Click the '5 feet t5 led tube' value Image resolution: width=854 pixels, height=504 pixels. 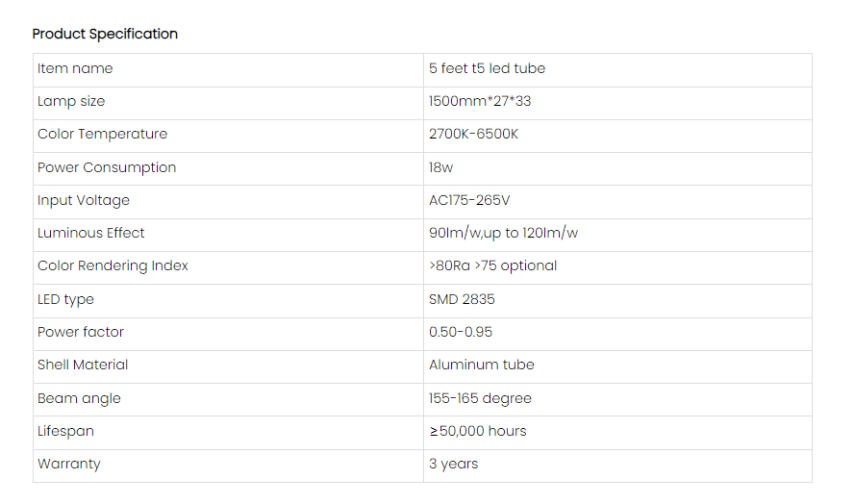[487, 68]
